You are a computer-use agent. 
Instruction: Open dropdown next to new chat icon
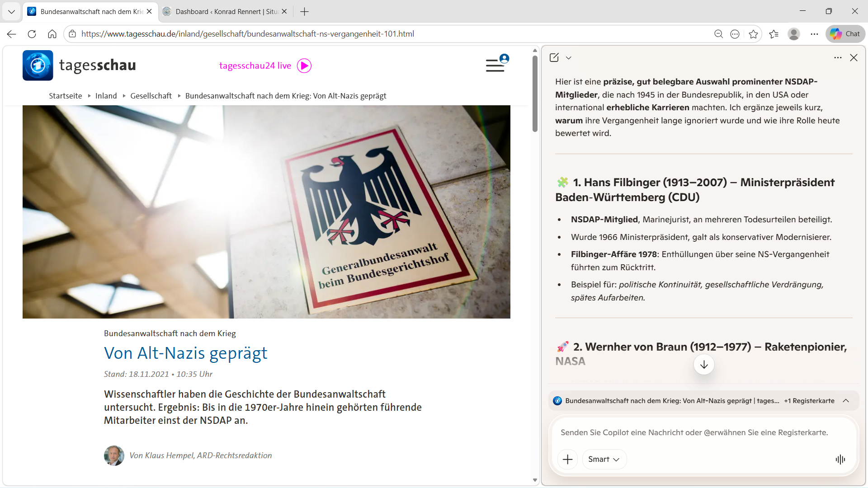569,58
